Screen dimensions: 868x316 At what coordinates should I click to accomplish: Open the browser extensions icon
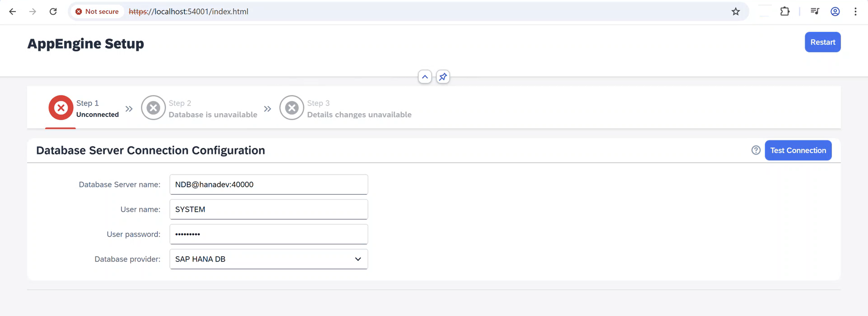tap(785, 11)
